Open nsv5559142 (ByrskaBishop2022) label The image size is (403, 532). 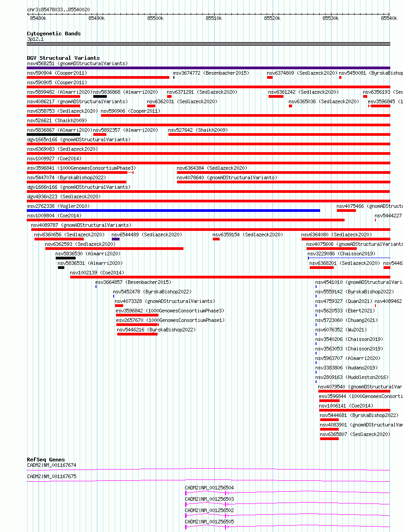tap(355, 292)
